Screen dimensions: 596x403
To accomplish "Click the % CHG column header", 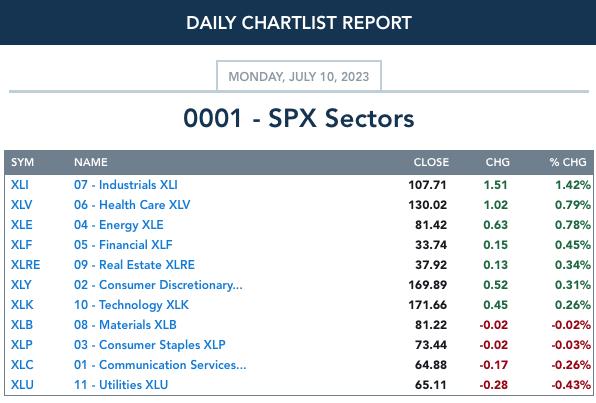I will pyautogui.click(x=567, y=162).
